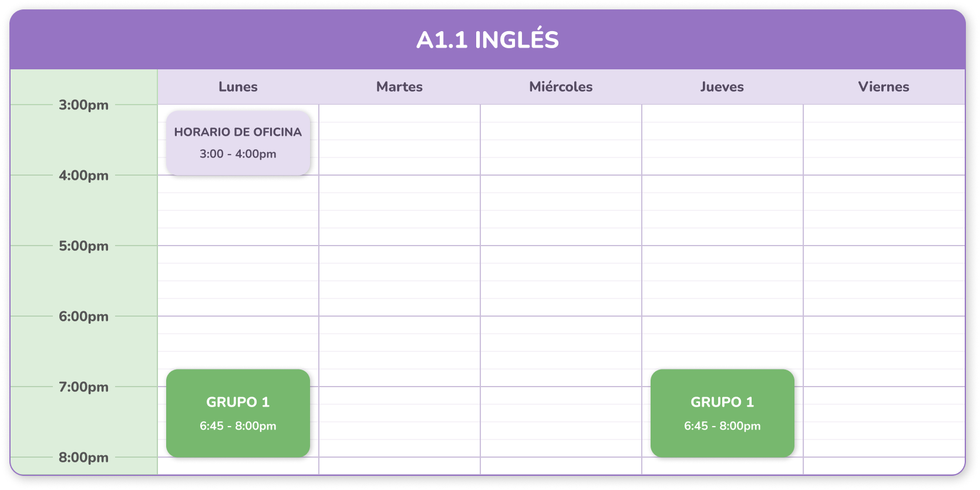This screenshot has height=490, width=980.
Task: Click the empty Lunes 5:00pm–6:00pm slot
Action: [238, 281]
